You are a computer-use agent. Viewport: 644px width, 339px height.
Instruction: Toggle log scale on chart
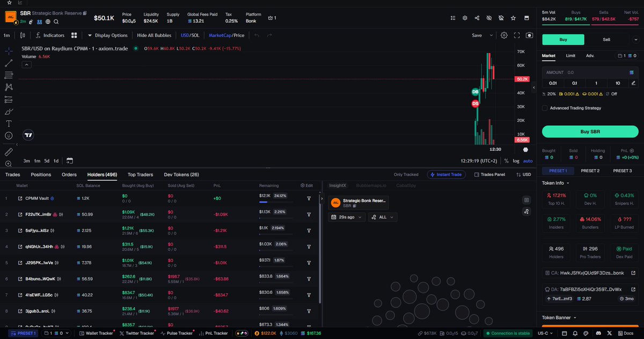pos(516,161)
